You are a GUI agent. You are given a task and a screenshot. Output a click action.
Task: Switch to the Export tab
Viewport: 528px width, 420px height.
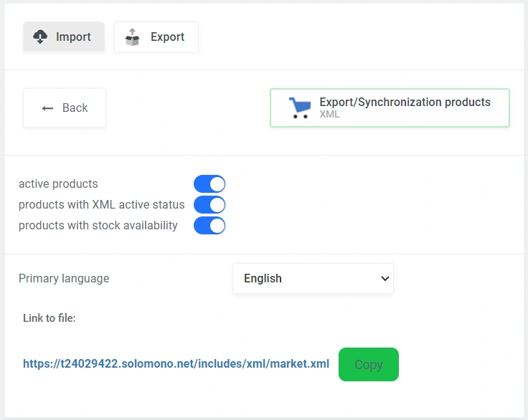pyautogui.click(x=156, y=37)
